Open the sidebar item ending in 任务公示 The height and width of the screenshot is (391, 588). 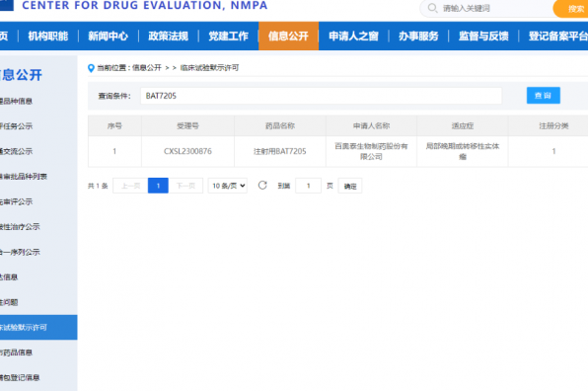[16, 126]
